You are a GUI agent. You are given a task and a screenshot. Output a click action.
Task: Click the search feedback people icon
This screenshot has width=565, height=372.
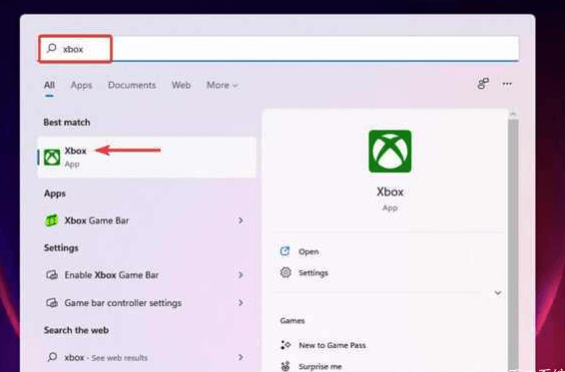pyautogui.click(x=483, y=84)
